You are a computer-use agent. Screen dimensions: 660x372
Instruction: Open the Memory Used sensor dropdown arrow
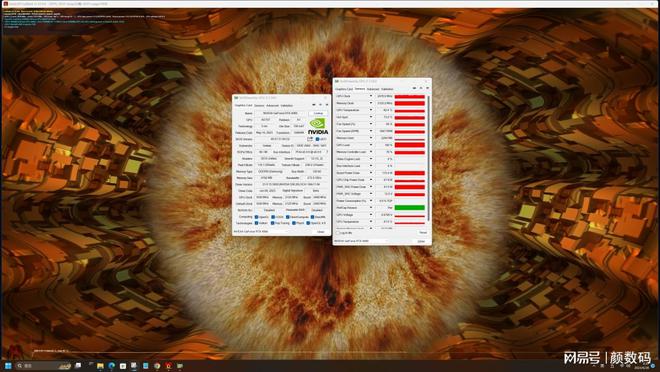(371, 138)
